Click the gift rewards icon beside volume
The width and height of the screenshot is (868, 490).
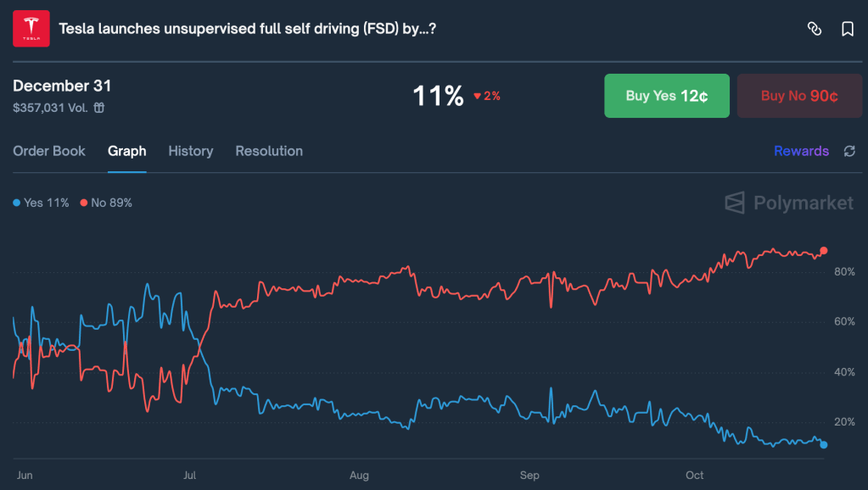99,108
